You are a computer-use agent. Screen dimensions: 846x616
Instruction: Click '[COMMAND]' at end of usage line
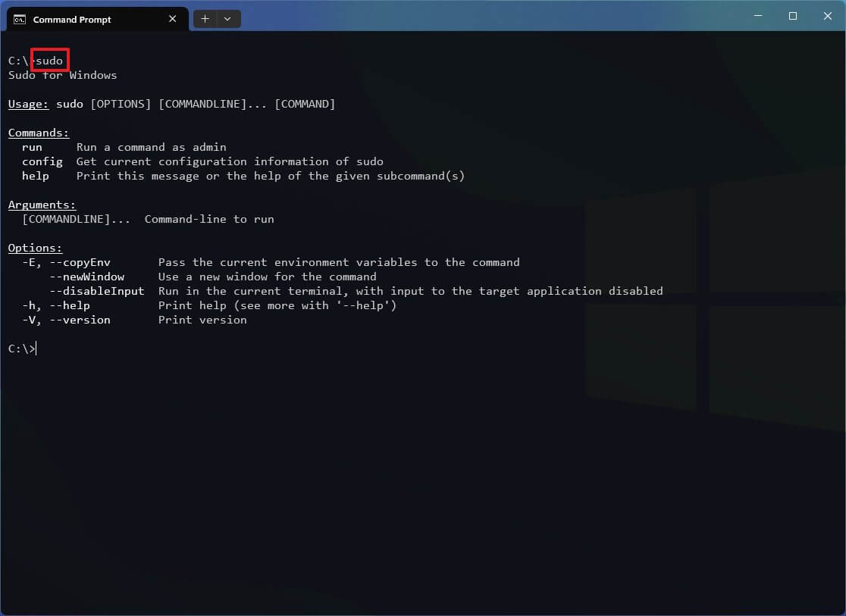305,104
